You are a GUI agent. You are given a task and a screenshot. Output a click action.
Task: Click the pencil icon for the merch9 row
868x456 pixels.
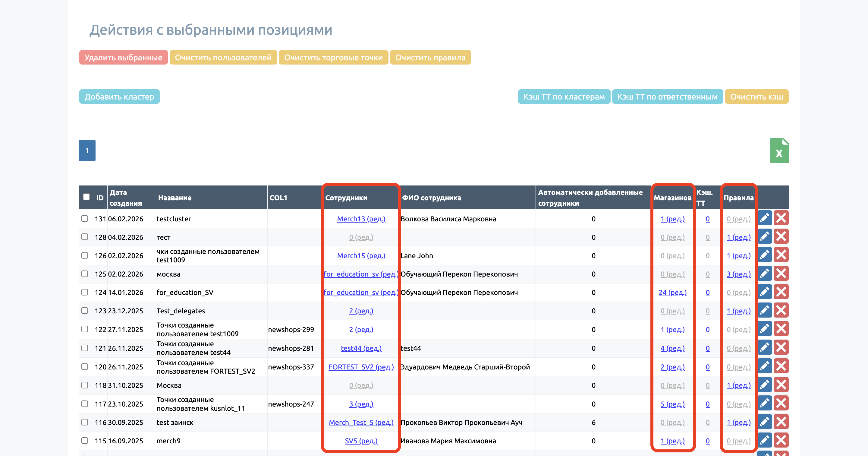(x=765, y=440)
